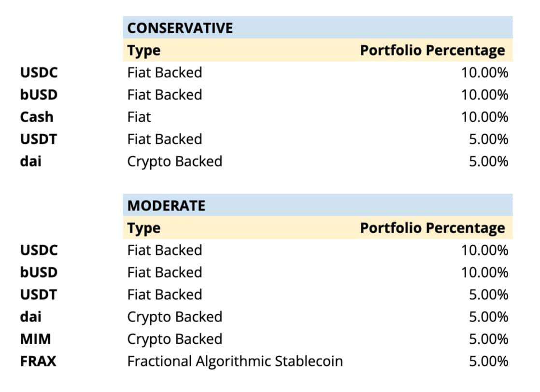540x392 pixels.
Task: Click Portfolio Percentage header under MODERATE
Action: [433, 228]
